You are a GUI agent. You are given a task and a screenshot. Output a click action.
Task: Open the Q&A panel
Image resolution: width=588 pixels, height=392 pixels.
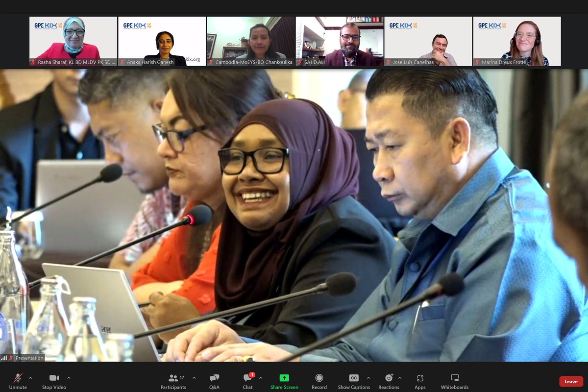coord(214,381)
